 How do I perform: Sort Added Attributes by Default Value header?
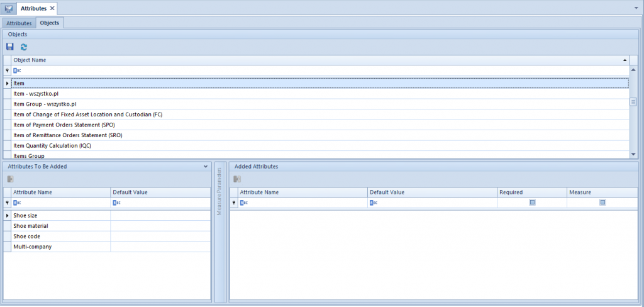[x=432, y=193]
